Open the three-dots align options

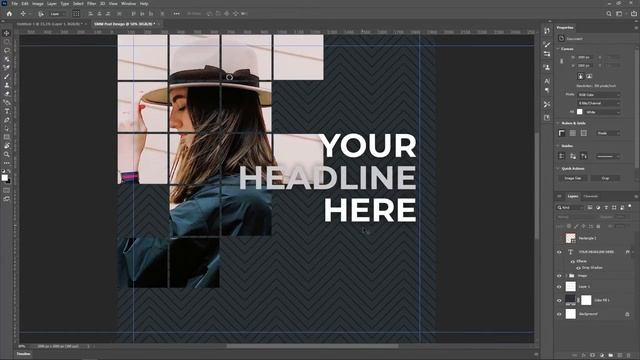pyautogui.click(x=176, y=13)
